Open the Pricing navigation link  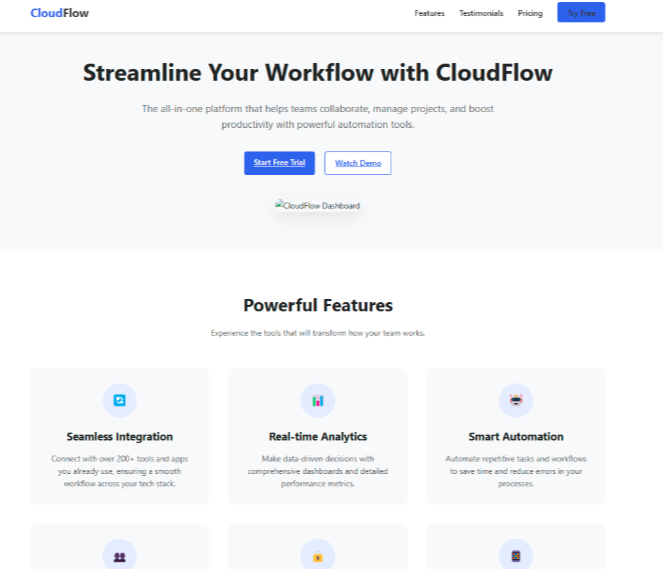point(530,13)
